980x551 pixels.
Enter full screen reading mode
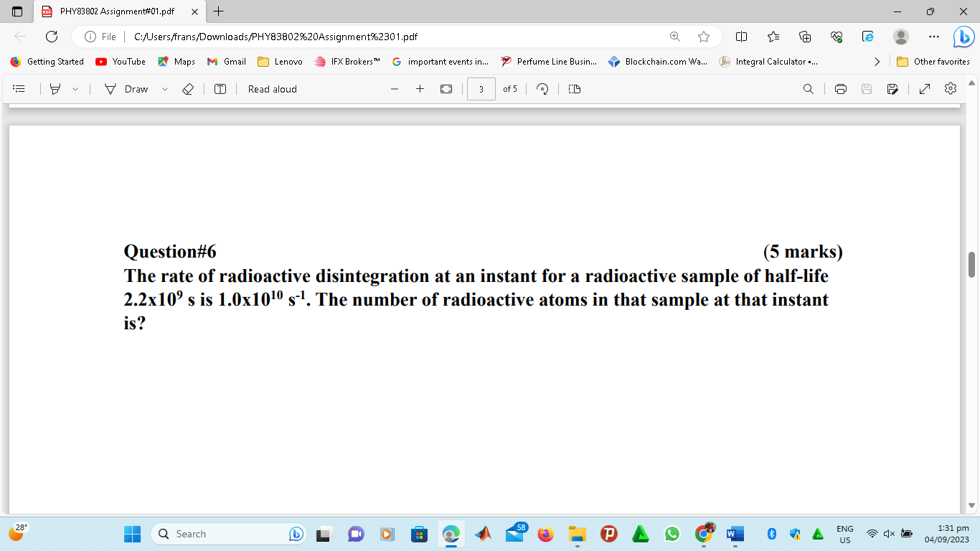pyautogui.click(x=924, y=88)
